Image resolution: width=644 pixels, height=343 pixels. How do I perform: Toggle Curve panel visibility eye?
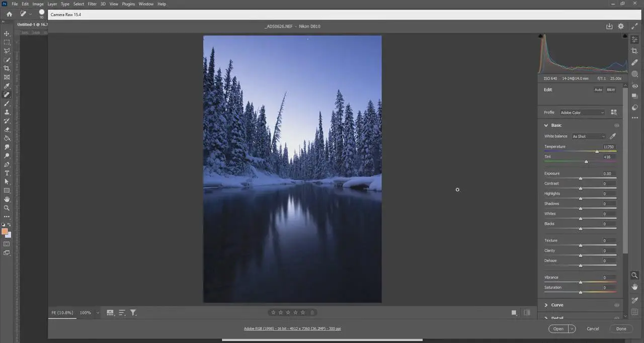point(617,305)
